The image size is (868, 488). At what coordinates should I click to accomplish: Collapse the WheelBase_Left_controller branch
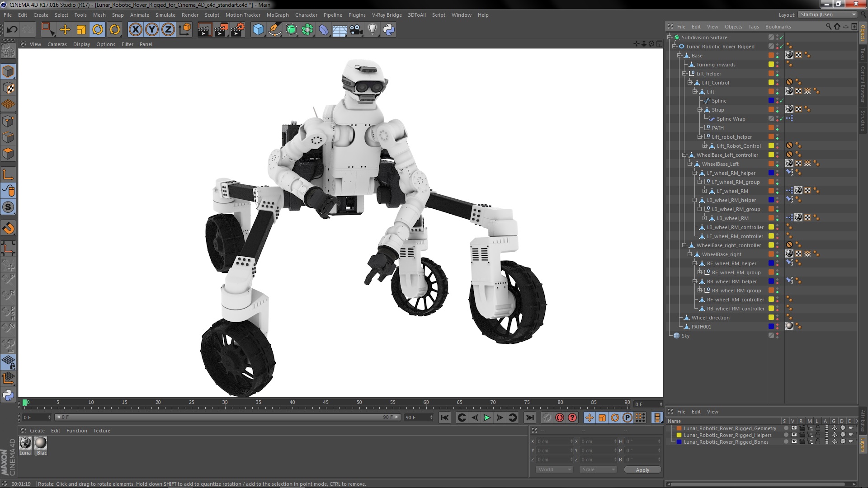click(684, 155)
